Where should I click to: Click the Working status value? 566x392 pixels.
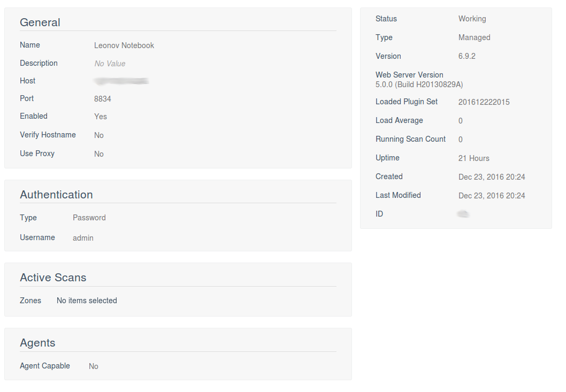point(472,19)
